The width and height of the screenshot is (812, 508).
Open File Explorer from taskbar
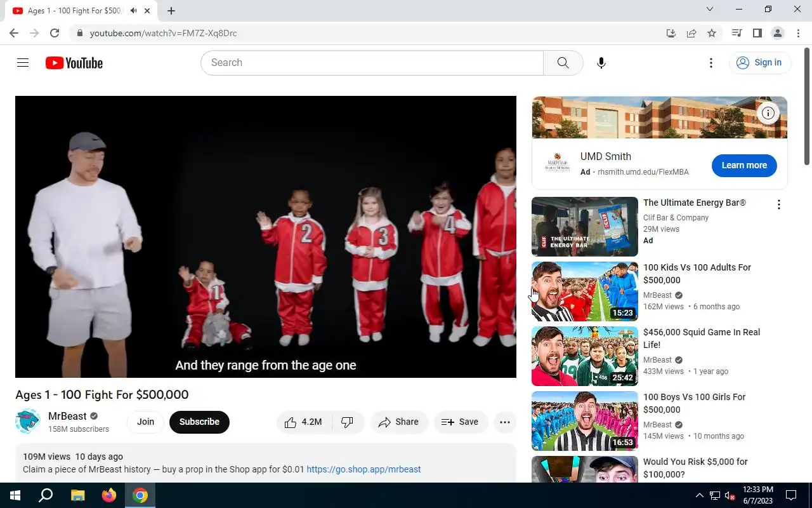click(x=77, y=495)
